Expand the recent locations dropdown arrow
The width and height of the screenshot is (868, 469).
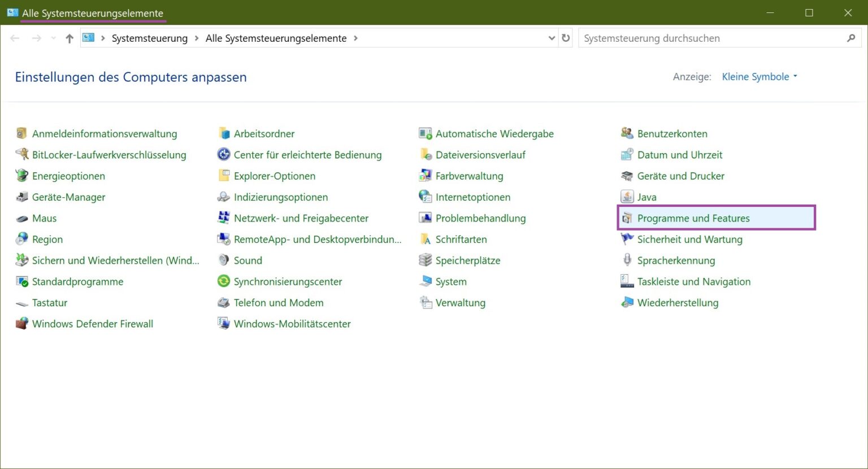tap(54, 38)
